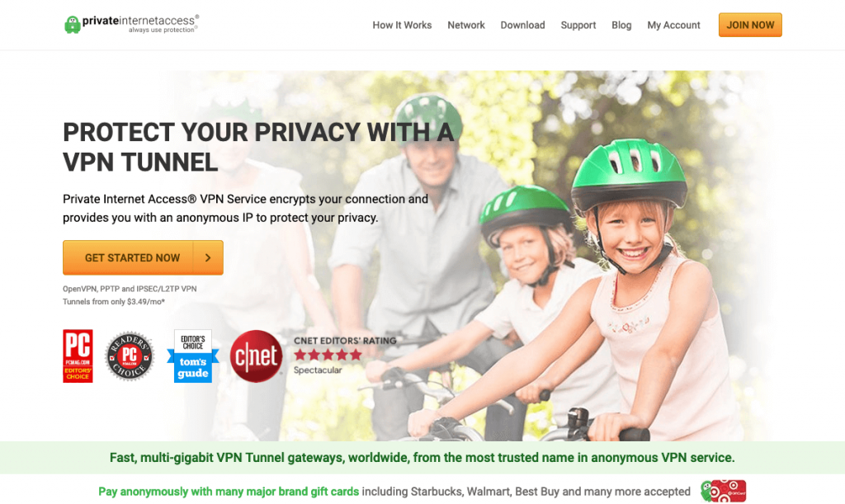Click the PCMag Editors' Choice badge
The width and height of the screenshot is (845, 504).
click(x=78, y=356)
